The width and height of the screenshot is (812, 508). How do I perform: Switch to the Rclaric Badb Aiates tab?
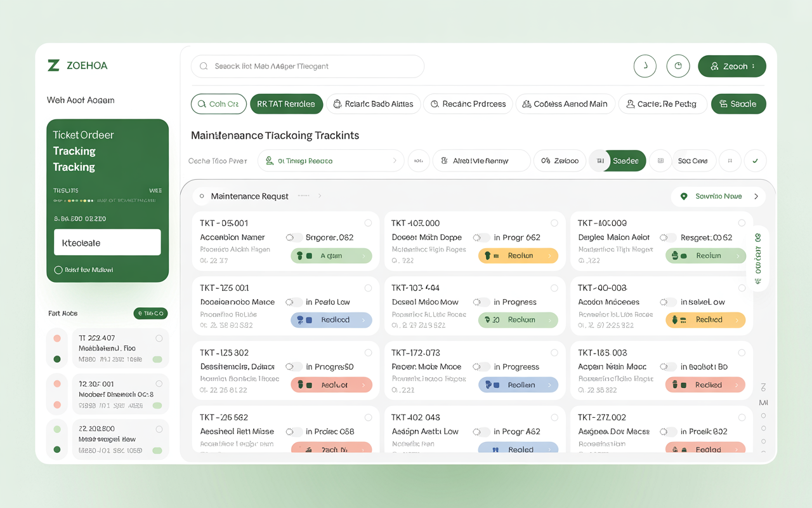374,104
